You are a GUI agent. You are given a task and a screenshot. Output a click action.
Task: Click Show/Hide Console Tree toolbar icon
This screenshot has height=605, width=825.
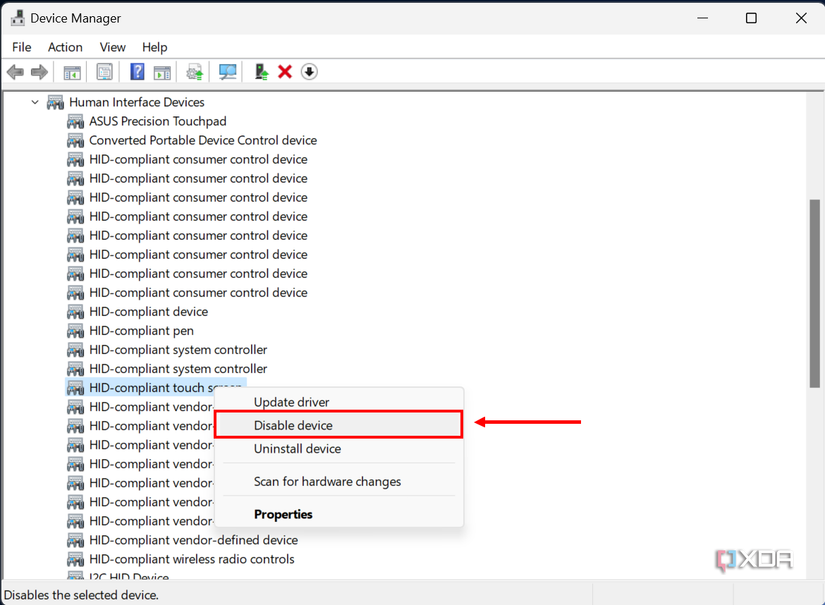click(72, 72)
